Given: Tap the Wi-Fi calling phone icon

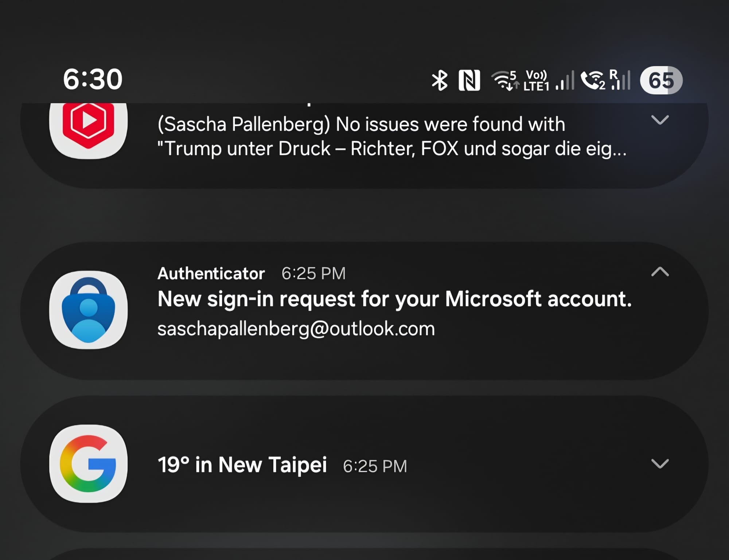Looking at the screenshot, I should pos(592,80).
